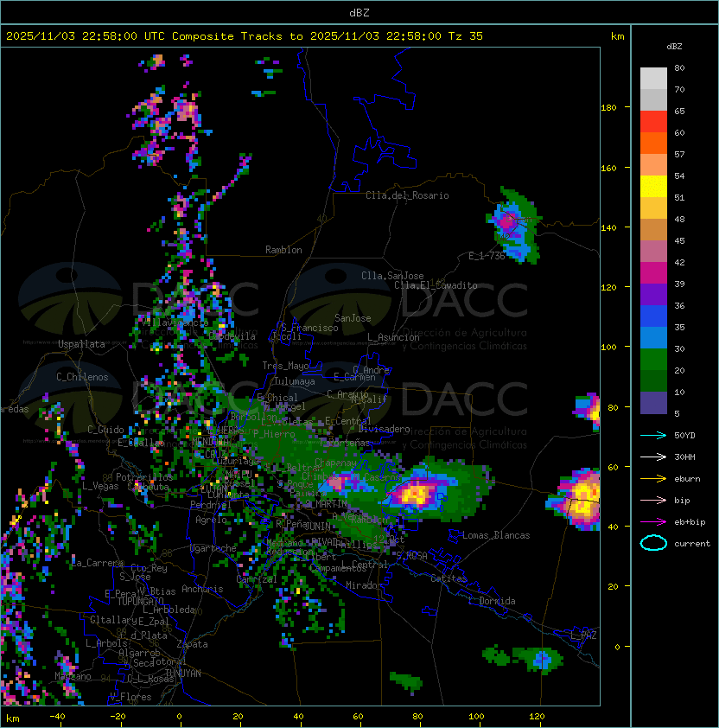
Task: Click the -40 km tick label
Action: pyautogui.click(x=58, y=717)
